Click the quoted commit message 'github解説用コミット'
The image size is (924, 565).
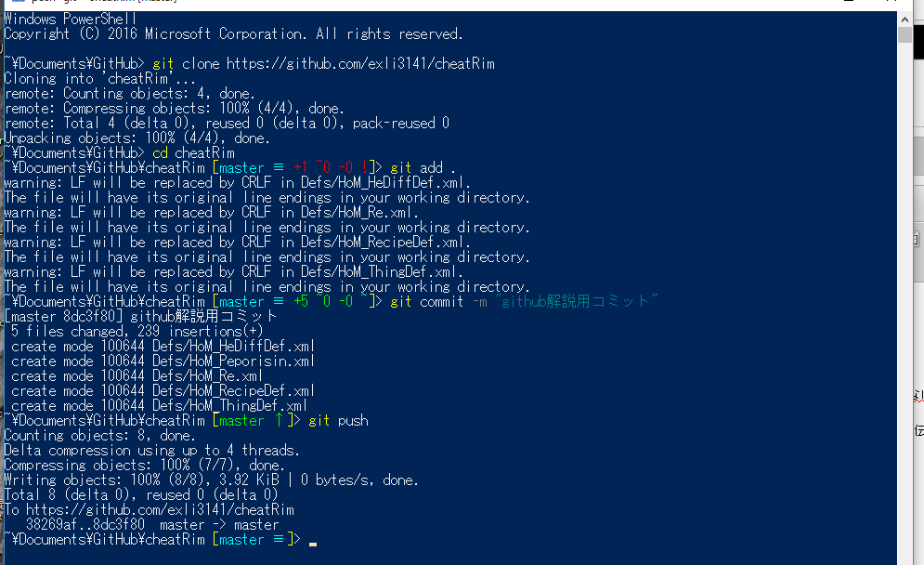[577, 301]
